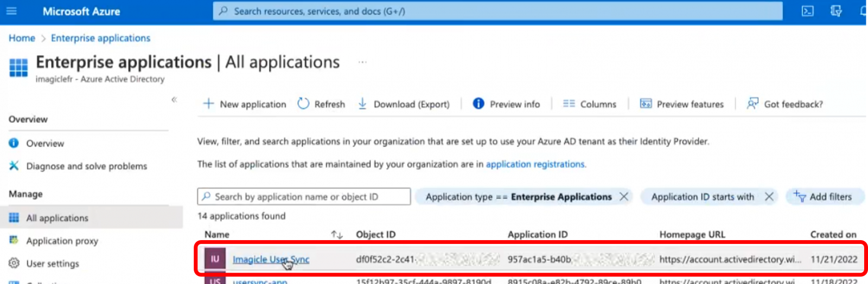The height and width of the screenshot is (284, 868).
Task: Open the Azure portal hamburger menu
Action: click(x=11, y=11)
